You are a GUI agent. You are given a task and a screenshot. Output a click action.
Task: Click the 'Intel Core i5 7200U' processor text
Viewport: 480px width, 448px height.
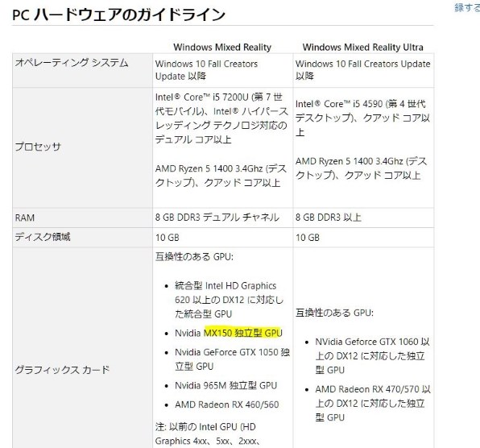[221, 118]
